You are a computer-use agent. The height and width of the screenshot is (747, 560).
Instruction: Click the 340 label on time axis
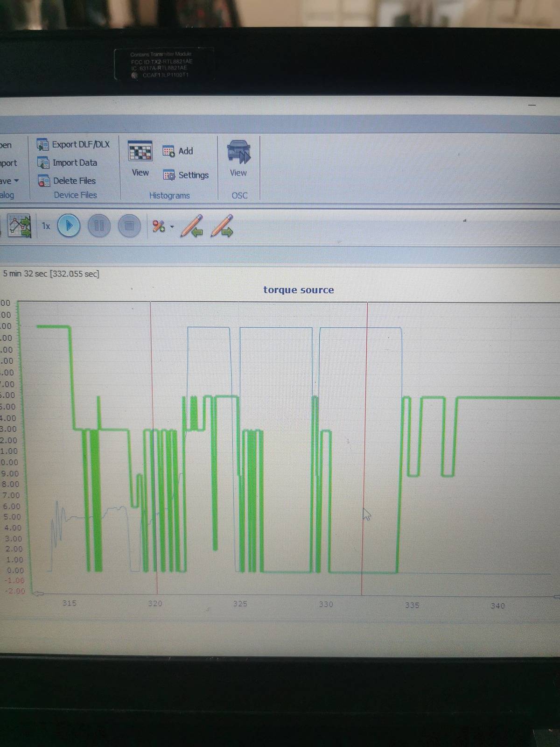click(497, 606)
